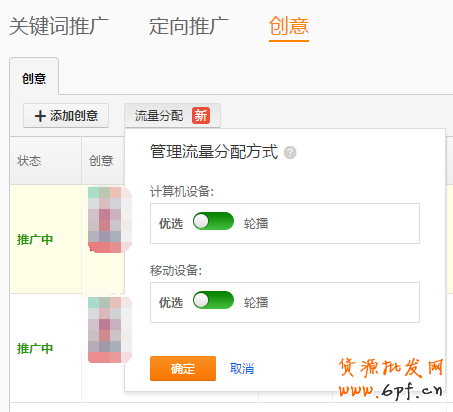The height and width of the screenshot is (412, 453).
Task: Switch to the 关键词推广 tab
Action: pyautogui.click(x=59, y=26)
